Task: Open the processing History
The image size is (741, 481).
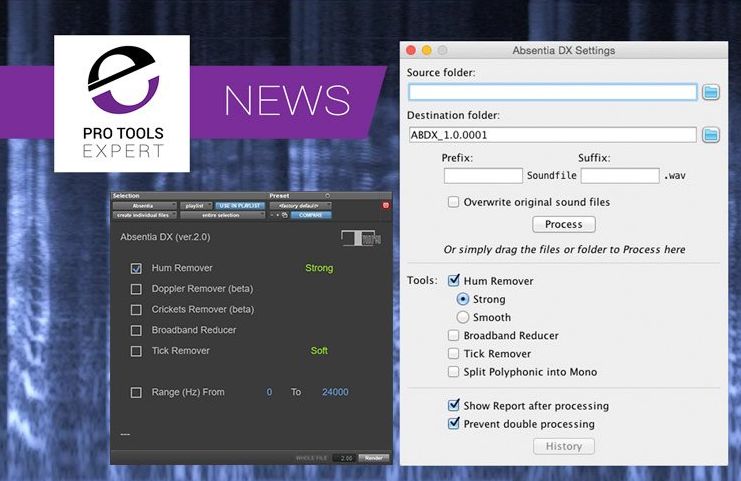Action: click(x=564, y=446)
